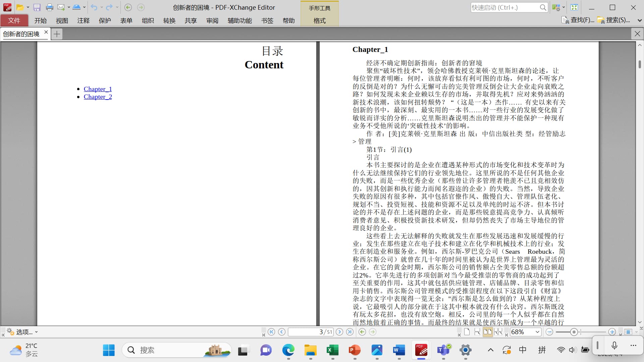
Task: Click the zoom in plus button
Action: pos(612,332)
